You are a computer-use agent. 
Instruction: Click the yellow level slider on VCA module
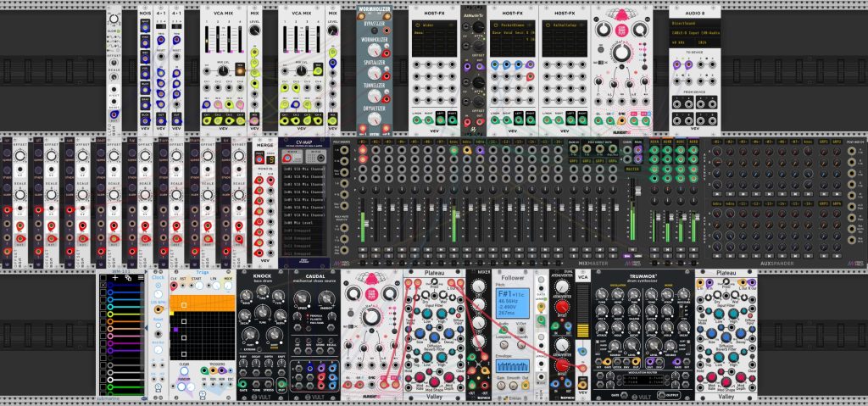click(581, 331)
